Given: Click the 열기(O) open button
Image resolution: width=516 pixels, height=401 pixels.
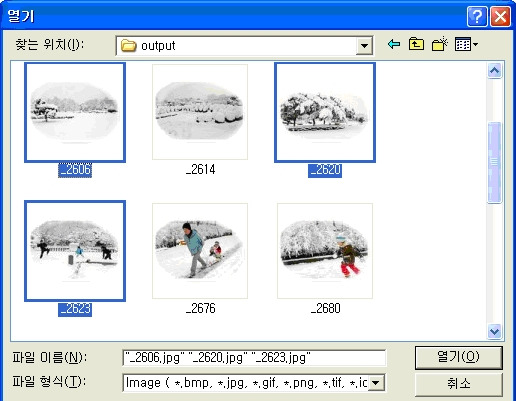Looking at the screenshot, I should (x=458, y=357).
